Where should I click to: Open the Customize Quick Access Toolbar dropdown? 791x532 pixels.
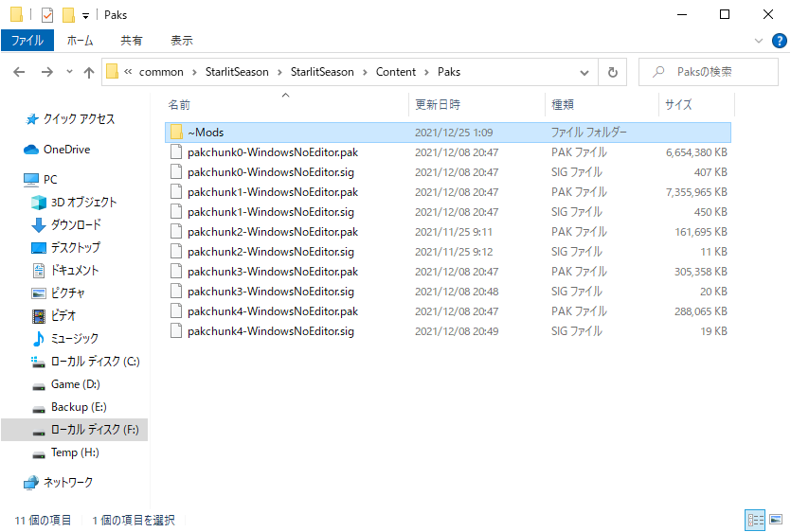[86, 16]
